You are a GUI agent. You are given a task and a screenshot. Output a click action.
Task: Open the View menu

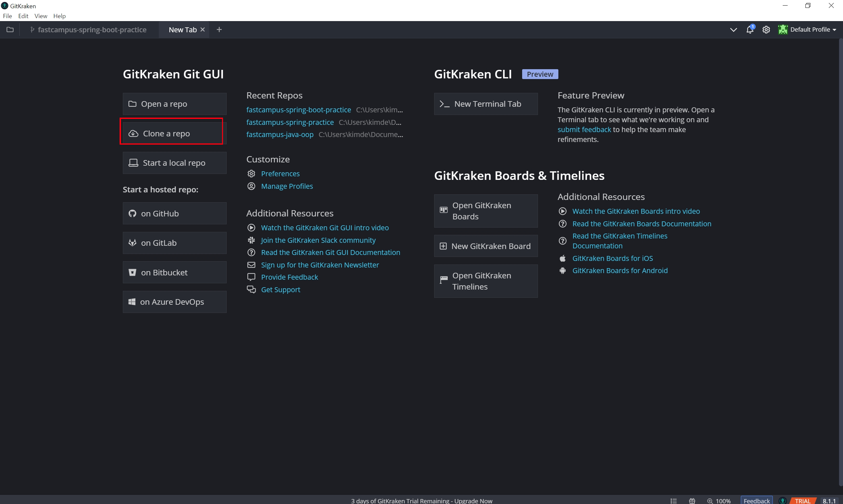coord(41,16)
